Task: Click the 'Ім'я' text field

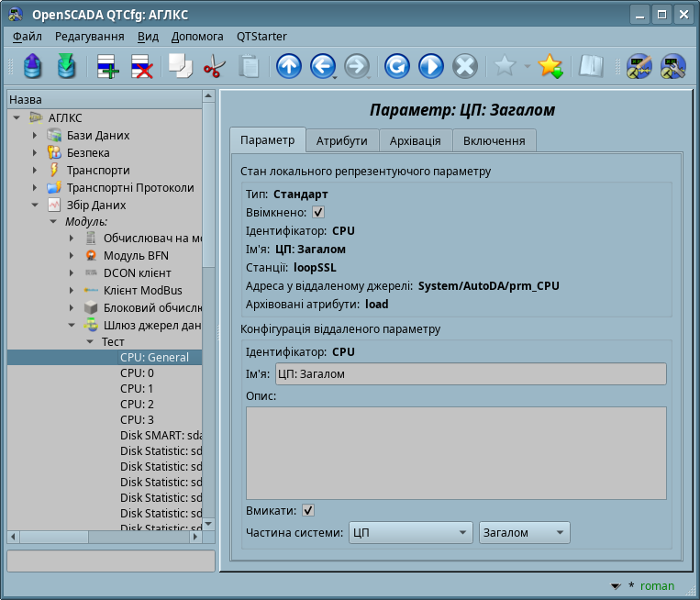Action: [471, 373]
